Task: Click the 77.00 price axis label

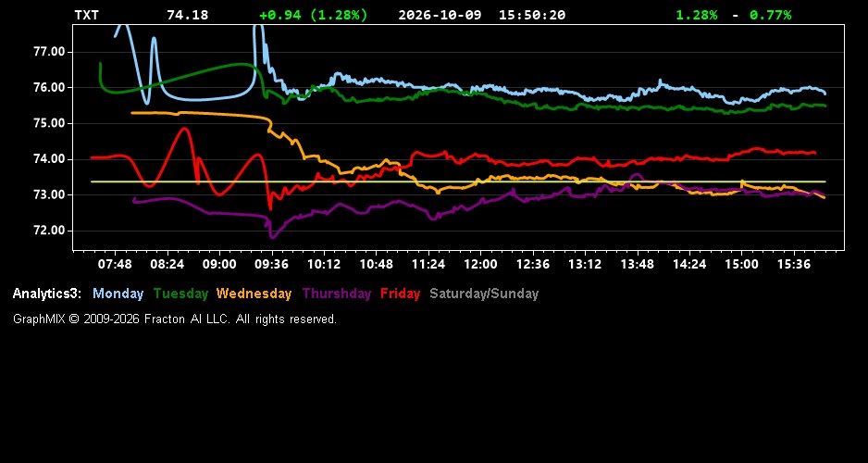Action: (50, 52)
